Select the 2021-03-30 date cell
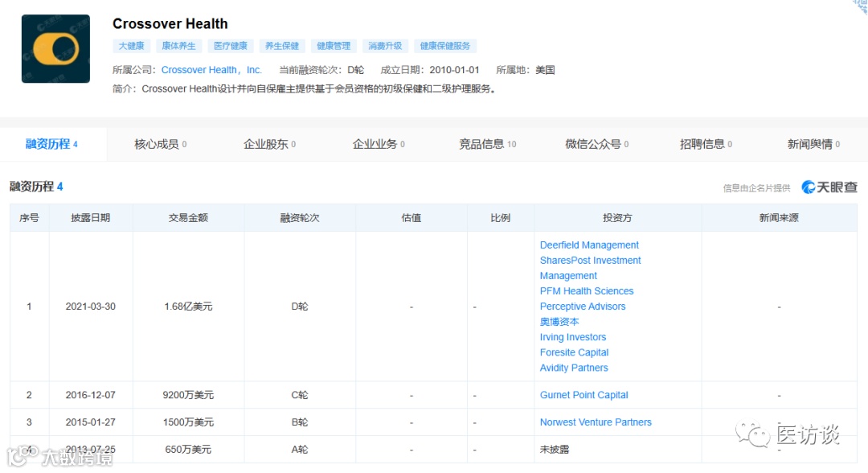The height and width of the screenshot is (473, 868). click(x=91, y=306)
